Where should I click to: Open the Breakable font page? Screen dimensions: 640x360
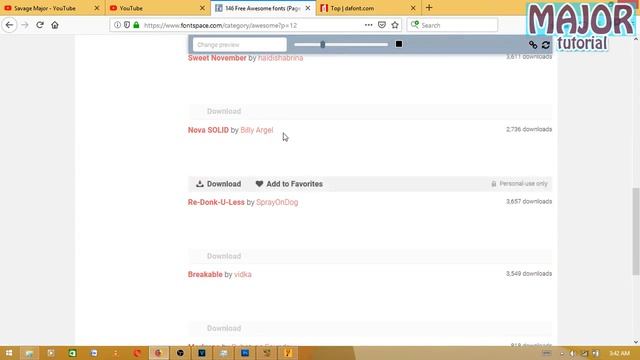205,275
